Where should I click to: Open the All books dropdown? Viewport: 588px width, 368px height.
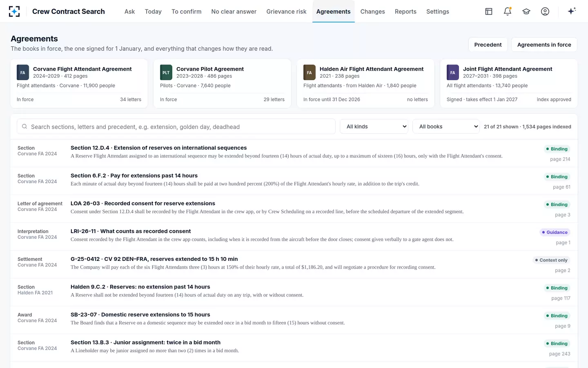pyautogui.click(x=446, y=126)
